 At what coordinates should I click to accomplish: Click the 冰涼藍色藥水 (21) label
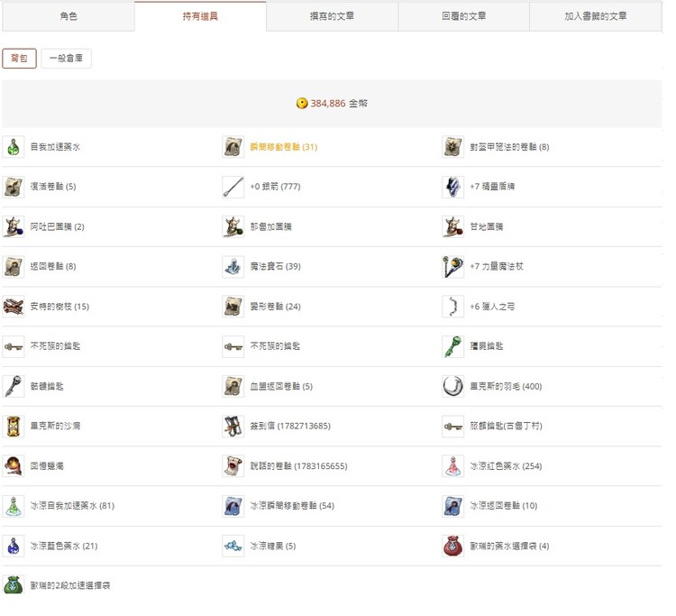pos(64,547)
